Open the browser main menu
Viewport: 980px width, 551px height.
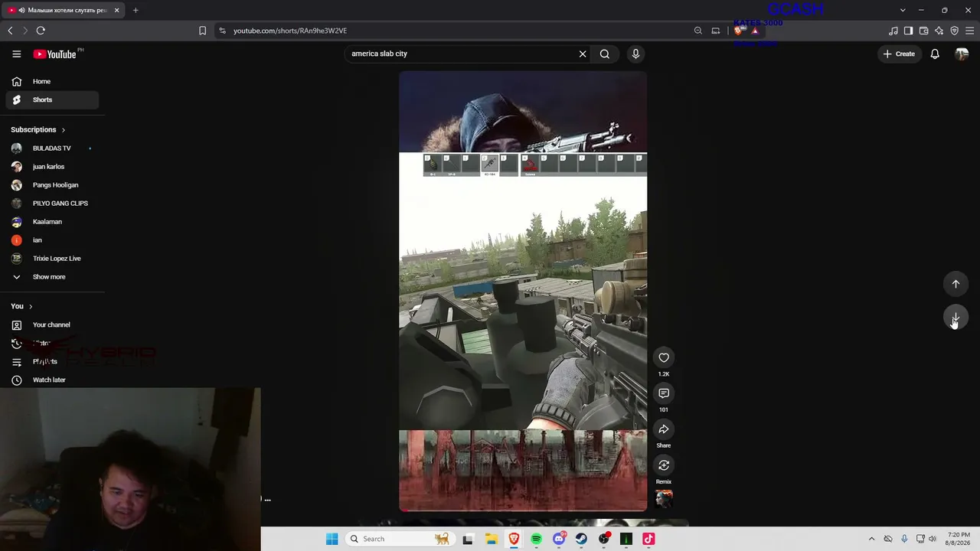[969, 31]
